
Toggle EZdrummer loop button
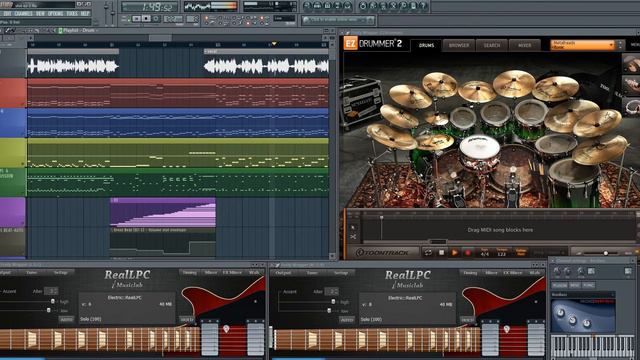click(x=428, y=253)
